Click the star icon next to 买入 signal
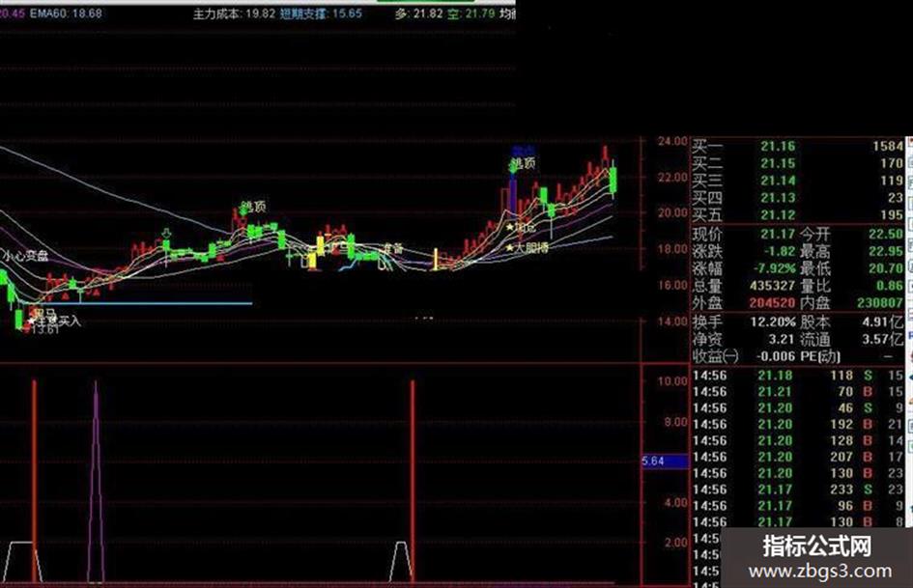This screenshot has width=913, height=588. point(32,321)
